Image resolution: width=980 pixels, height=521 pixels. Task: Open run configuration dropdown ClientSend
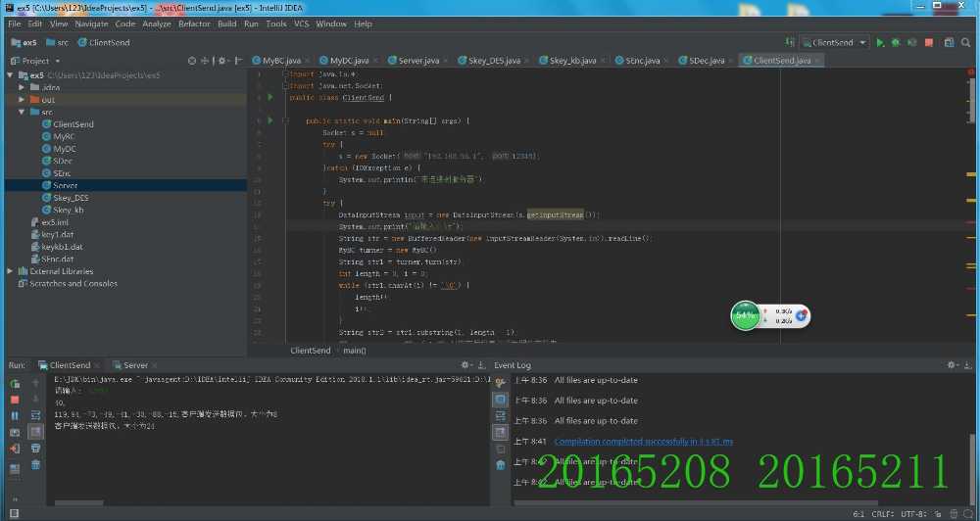[834, 42]
